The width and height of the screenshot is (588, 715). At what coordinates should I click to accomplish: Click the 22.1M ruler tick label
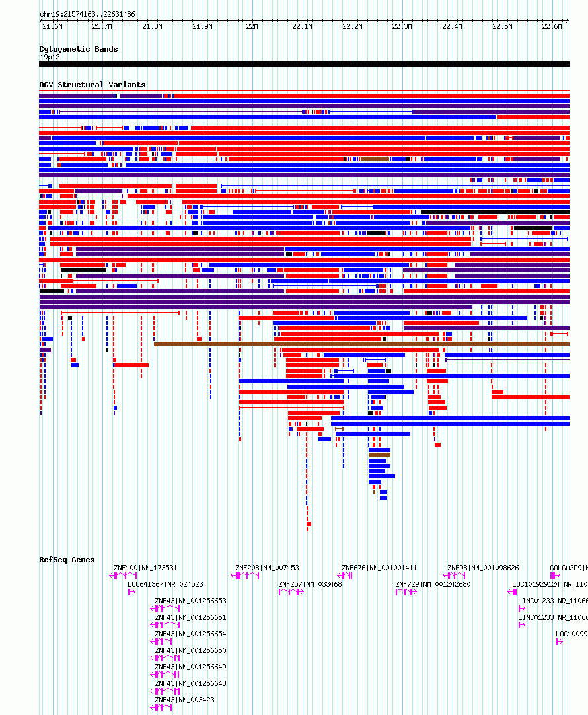click(x=302, y=27)
